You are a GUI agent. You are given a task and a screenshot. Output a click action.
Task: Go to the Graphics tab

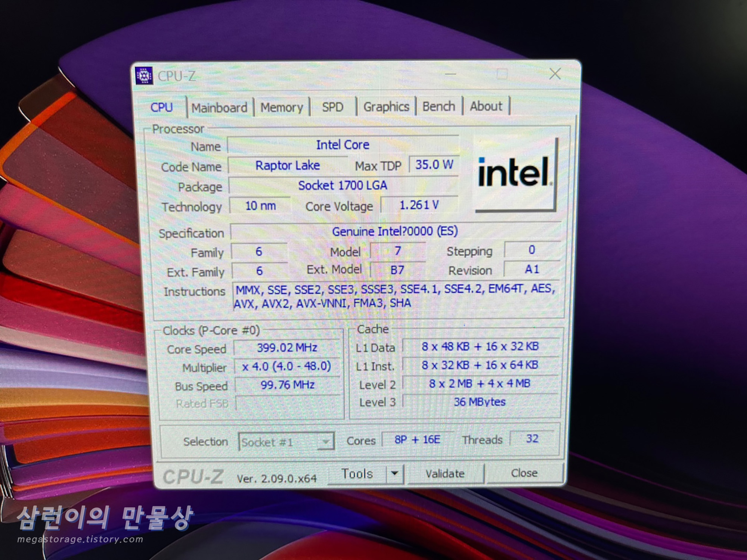point(386,107)
